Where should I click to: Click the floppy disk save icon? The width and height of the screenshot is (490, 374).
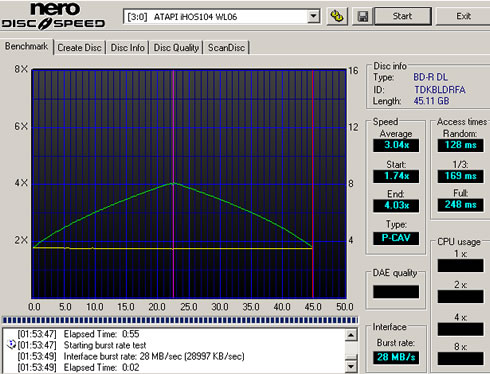[x=363, y=16]
